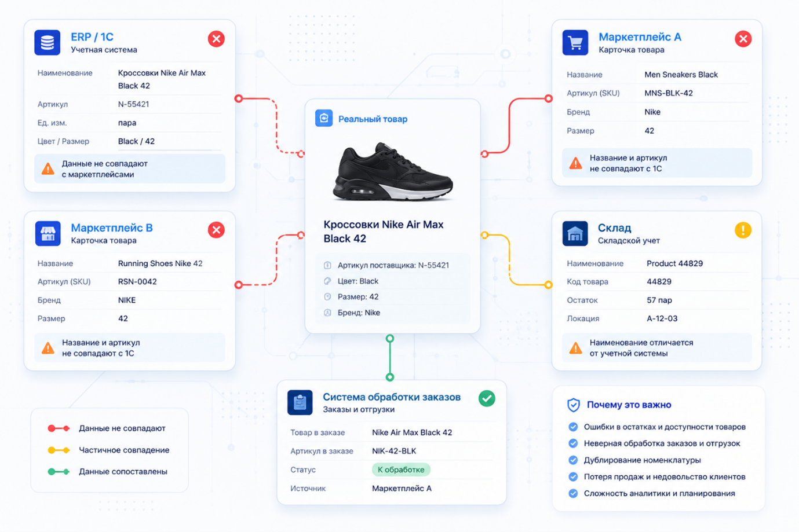Click yellow legend marker Частичное совпадение
Viewport: 799px width, 532px height.
[x=59, y=450]
